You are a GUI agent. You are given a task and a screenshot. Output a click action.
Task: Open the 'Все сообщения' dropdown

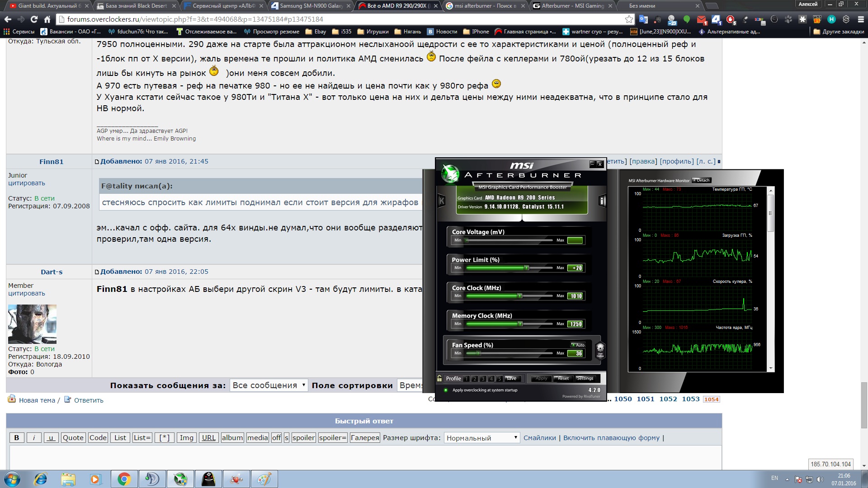pos(269,385)
